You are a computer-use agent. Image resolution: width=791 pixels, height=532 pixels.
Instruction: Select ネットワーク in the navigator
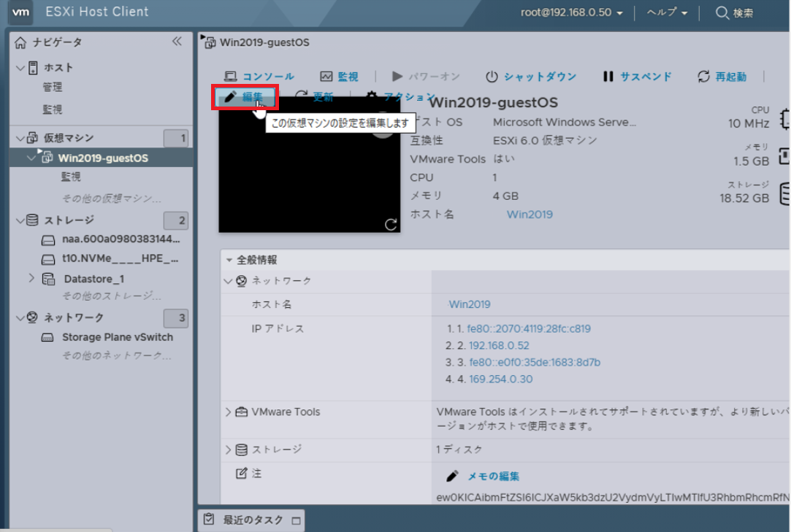(74, 317)
